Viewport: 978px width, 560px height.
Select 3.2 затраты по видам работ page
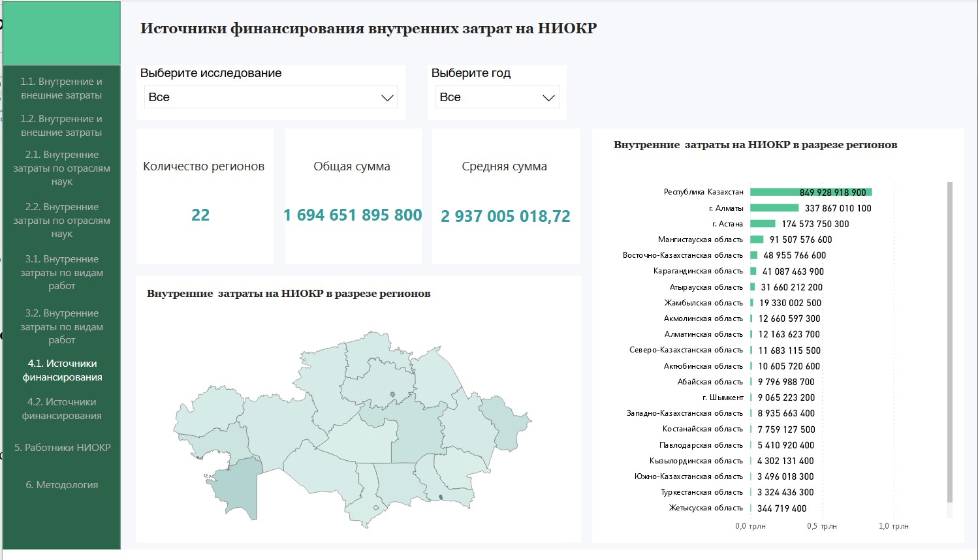pos(61,326)
